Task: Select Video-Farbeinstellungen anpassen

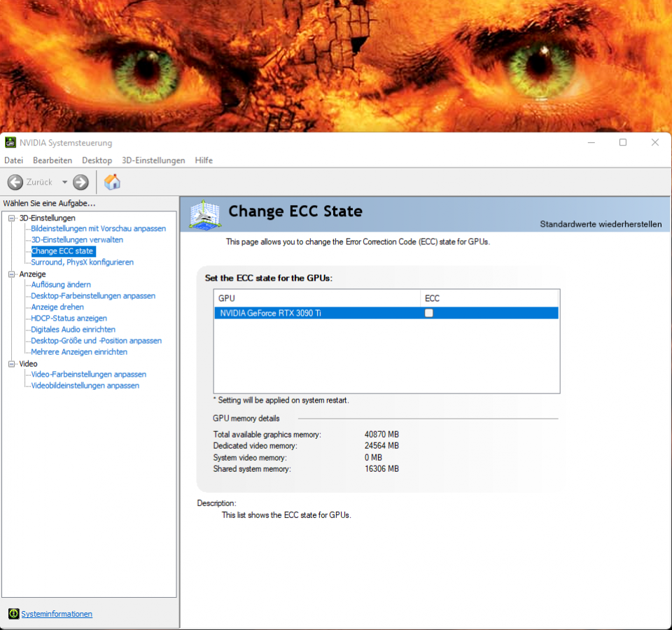Action: coord(89,374)
